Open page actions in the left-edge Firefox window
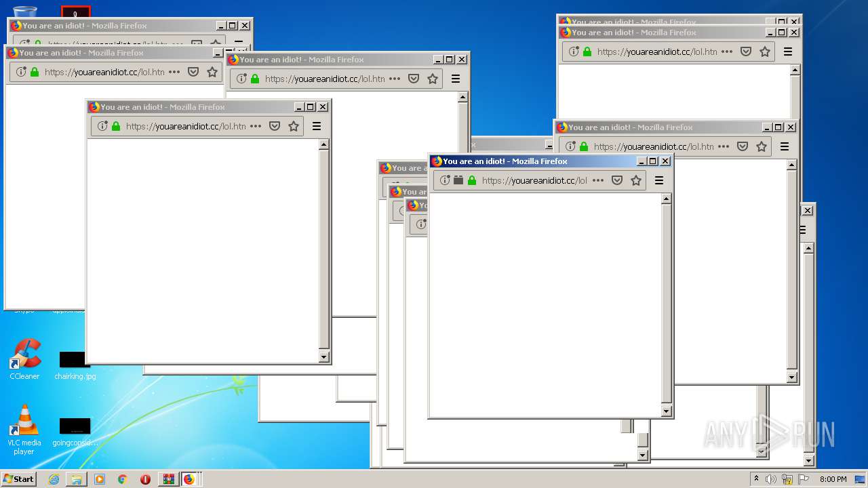 click(x=174, y=72)
